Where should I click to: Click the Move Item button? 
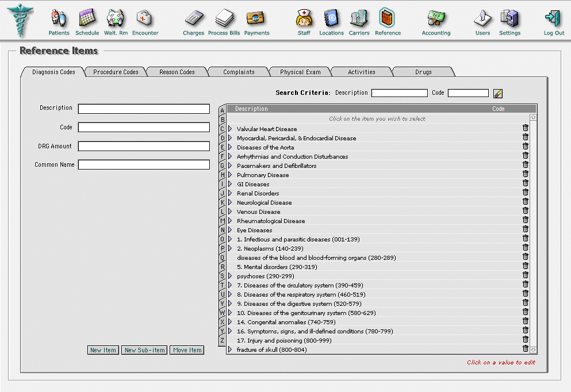[187, 350]
